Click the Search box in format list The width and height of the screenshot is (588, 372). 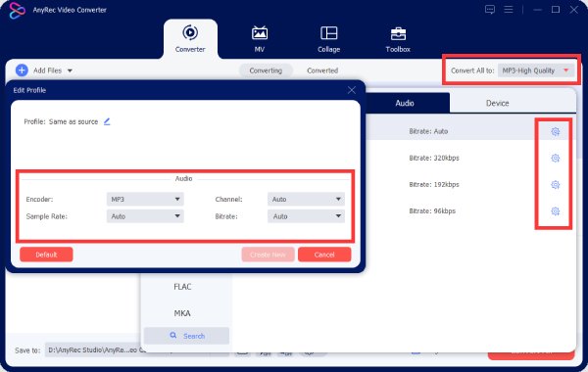pos(186,336)
